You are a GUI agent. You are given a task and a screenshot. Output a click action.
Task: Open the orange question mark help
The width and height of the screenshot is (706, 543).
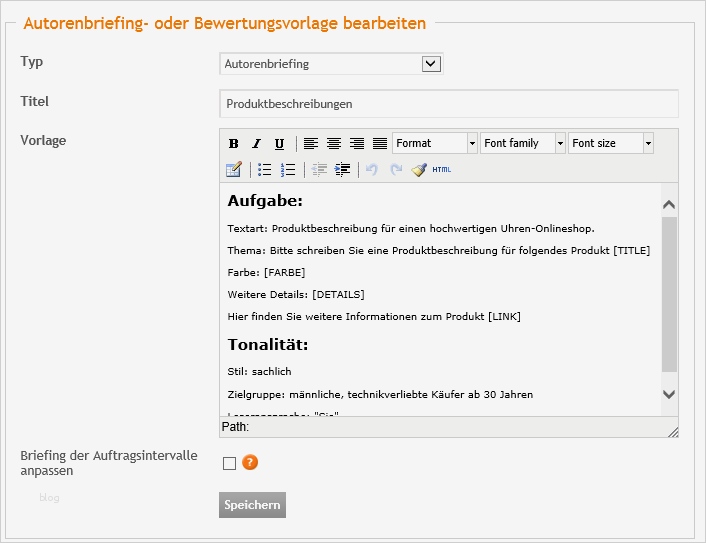click(x=250, y=462)
